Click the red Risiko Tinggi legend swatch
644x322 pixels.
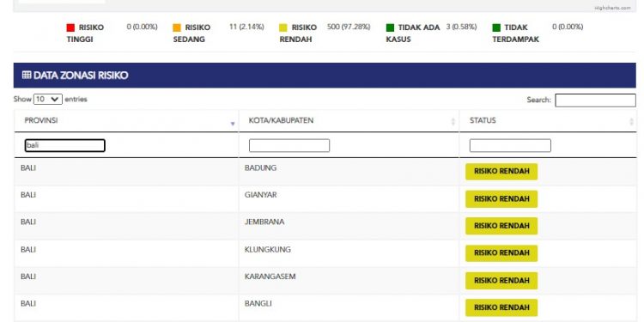pyautogui.click(x=70, y=28)
